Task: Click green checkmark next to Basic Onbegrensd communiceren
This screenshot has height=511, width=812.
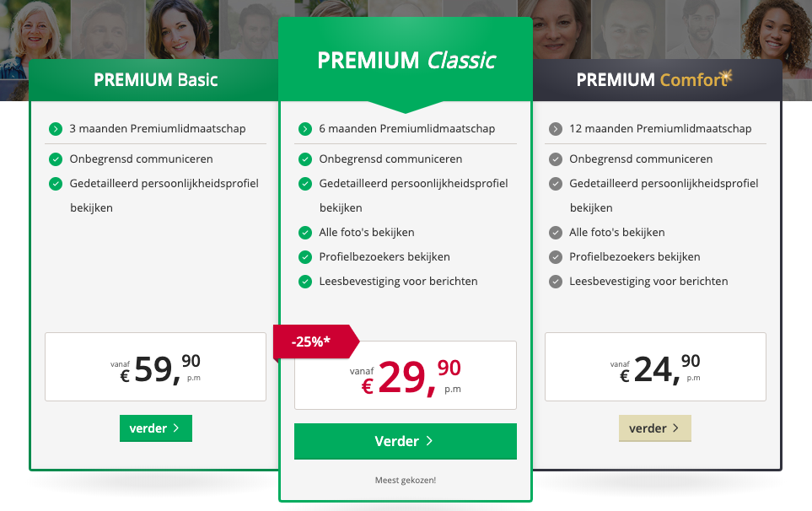Action: pos(56,159)
